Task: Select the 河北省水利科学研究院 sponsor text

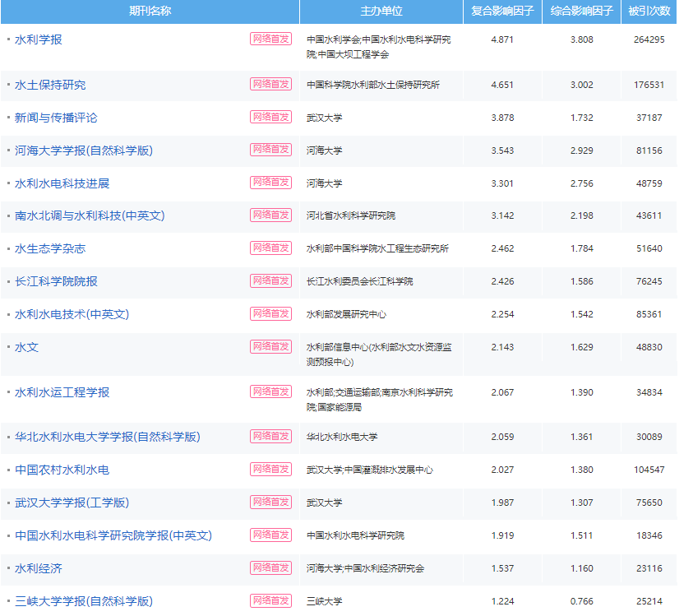Action: point(351,215)
